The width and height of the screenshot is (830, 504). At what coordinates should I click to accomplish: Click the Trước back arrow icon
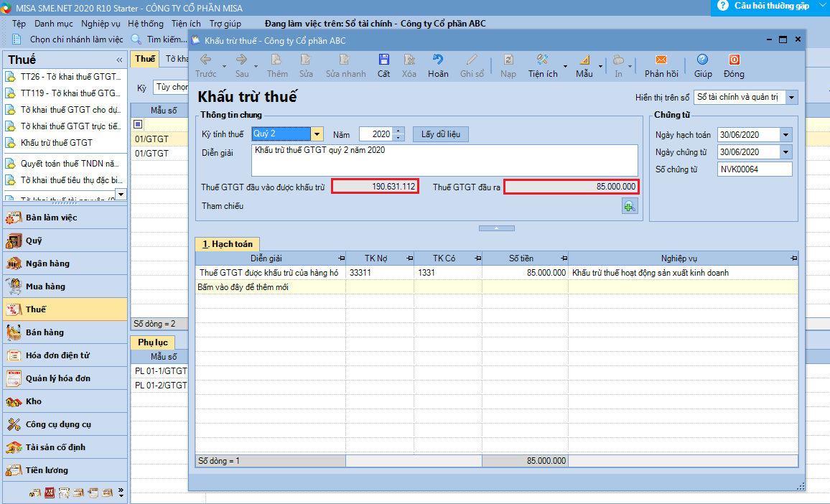[206, 60]
